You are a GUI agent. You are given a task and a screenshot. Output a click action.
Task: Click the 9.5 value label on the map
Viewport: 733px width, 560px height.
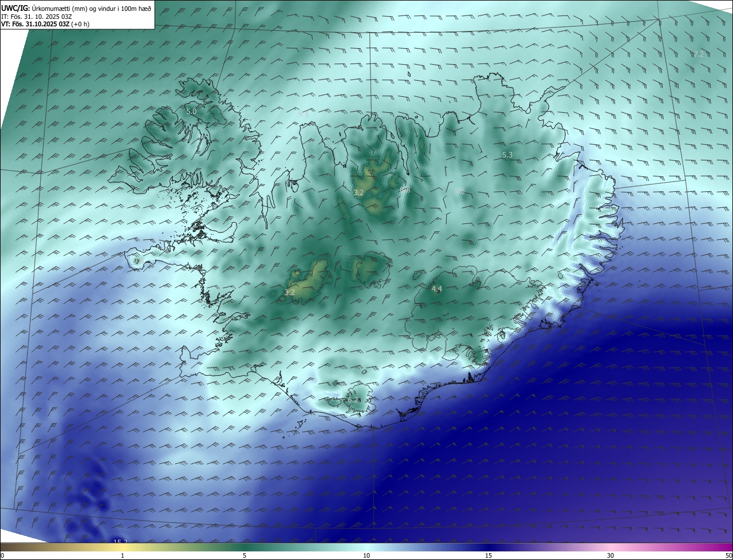pyautogui.click(x=304, y=114)
